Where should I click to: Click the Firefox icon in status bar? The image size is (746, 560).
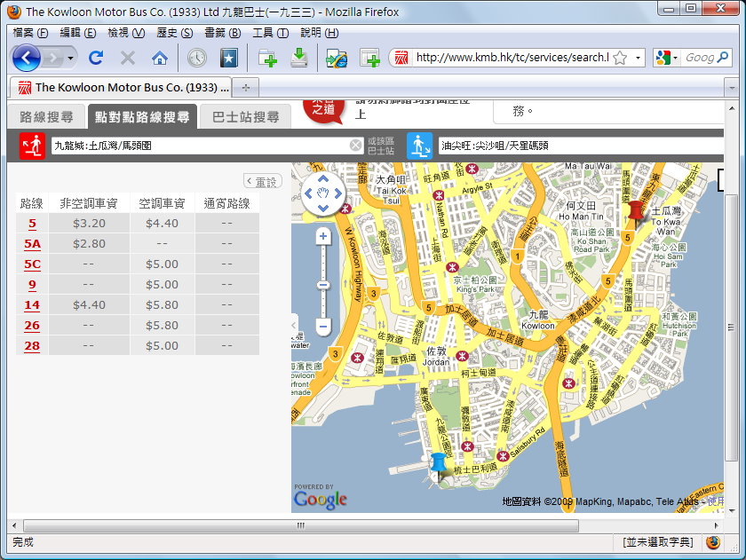[713, 542]
